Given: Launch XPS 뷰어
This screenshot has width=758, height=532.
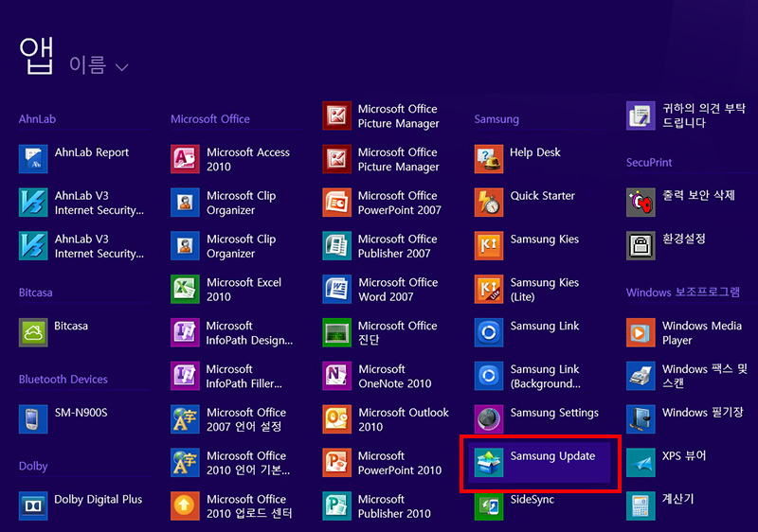Looking at the screenshot, I should pyautogui.click(x=667, y=463).
